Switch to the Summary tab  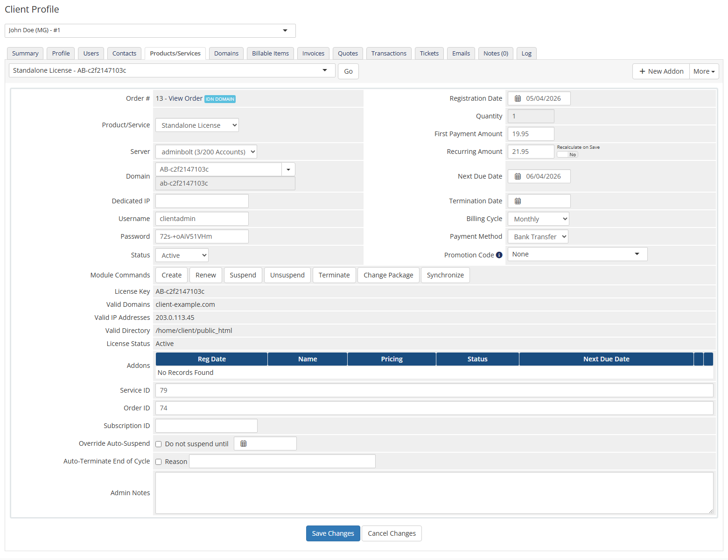tap(25, 53)
